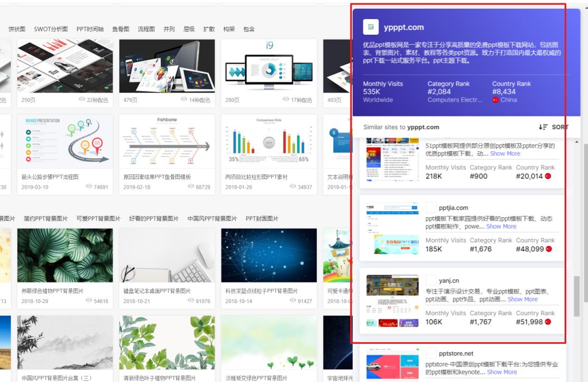Click flag icon next to #51,998 rank
The width and height of the screenshot is (588, 382).
pos(548,322)
